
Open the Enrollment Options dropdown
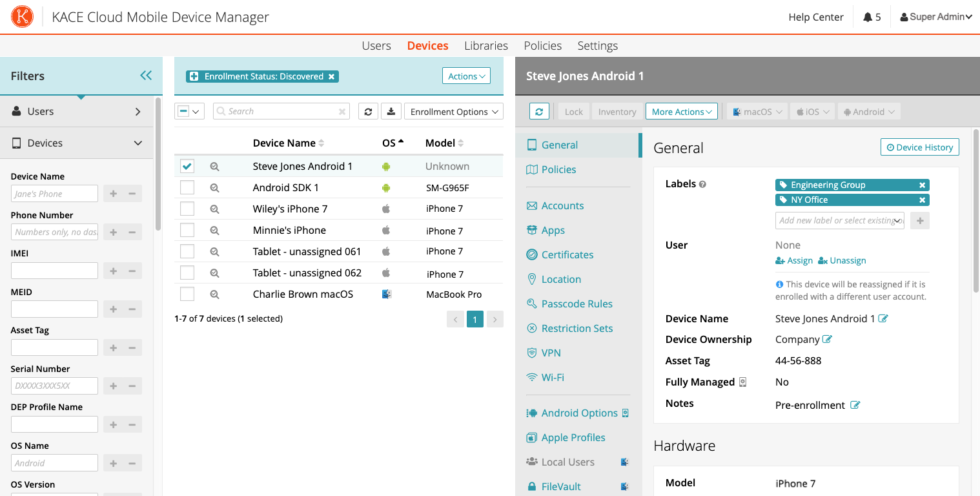(454, 112)
